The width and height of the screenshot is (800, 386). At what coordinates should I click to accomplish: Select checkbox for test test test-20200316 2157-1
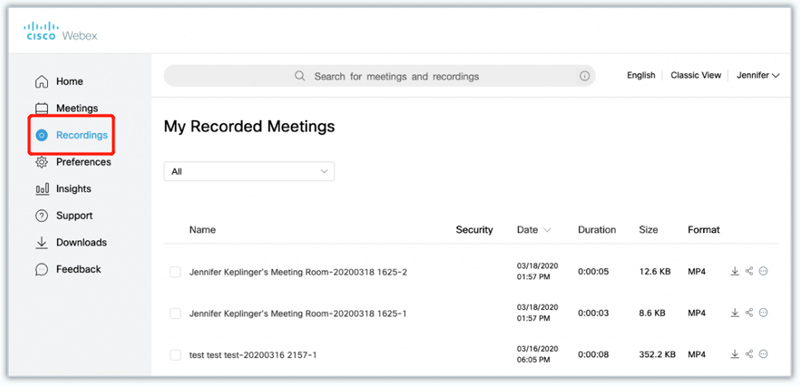[176, 355]
